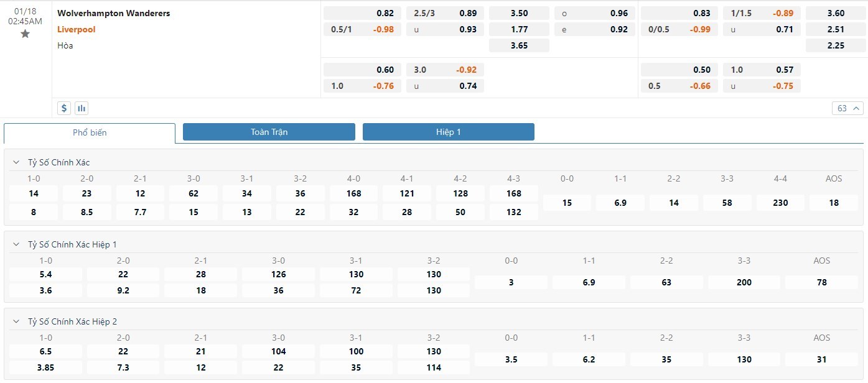Switch to the Phổ biến tab

(90, 132)
